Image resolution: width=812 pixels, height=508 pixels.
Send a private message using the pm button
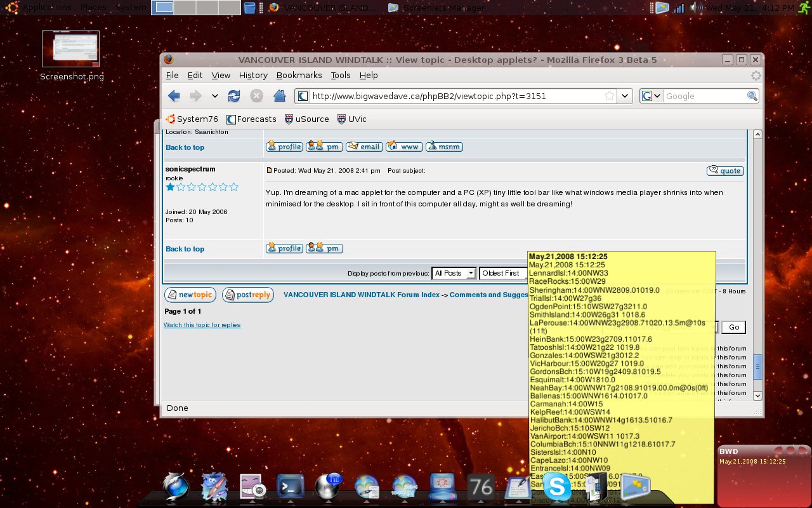pos(324,248)
